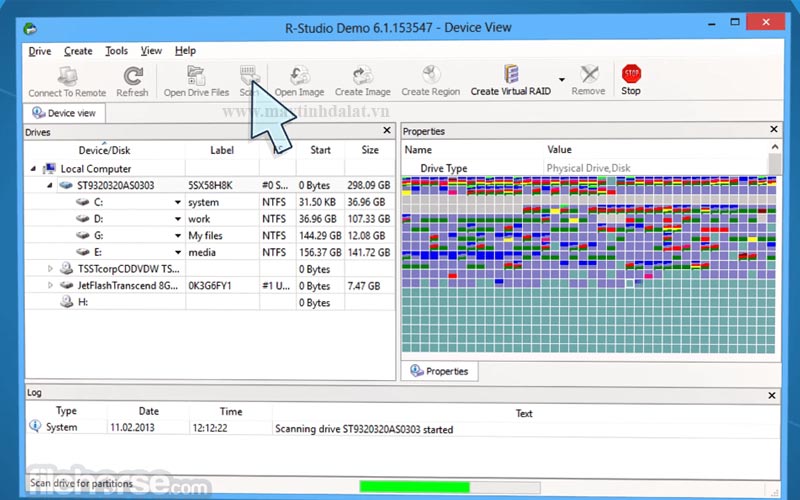
Task: Open the Tools menu
Action: tap(117, 51)
